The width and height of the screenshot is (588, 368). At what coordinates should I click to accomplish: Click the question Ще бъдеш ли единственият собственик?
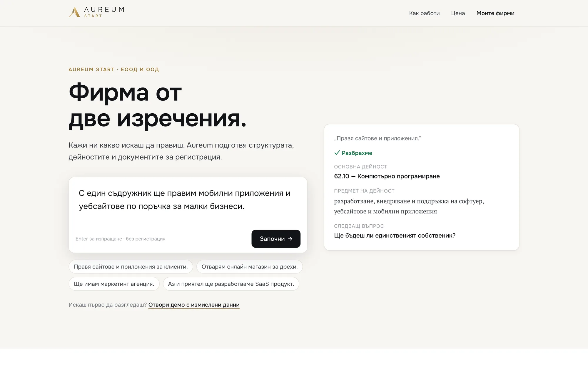tap(395, 236)
